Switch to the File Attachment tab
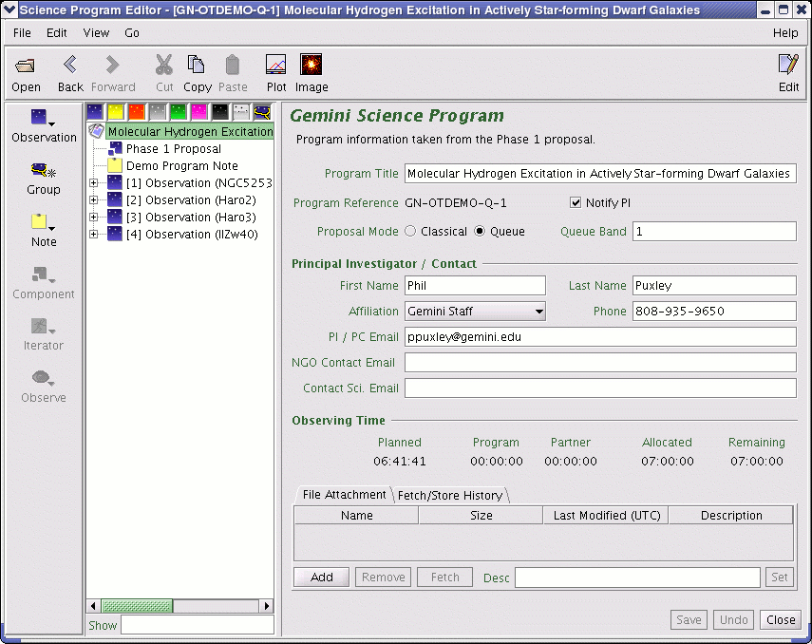The height and width of the screenshot is (644, 812). click(344, 495)
